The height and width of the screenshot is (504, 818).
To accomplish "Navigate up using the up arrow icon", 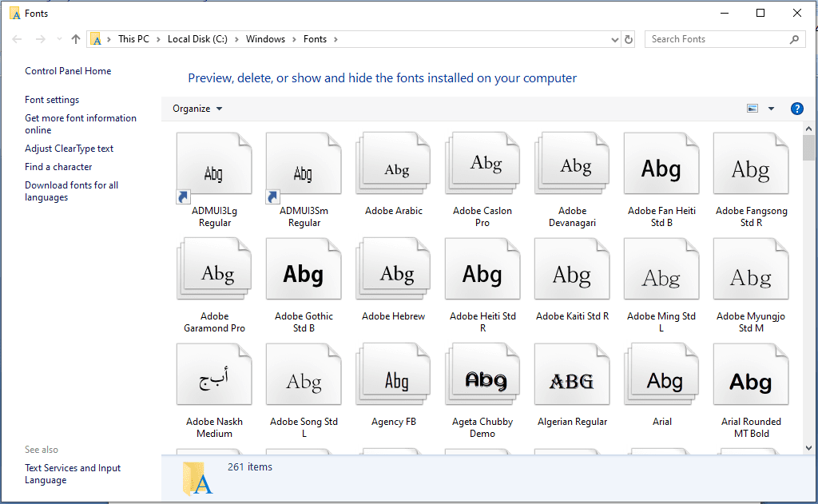I will point(73,38).
